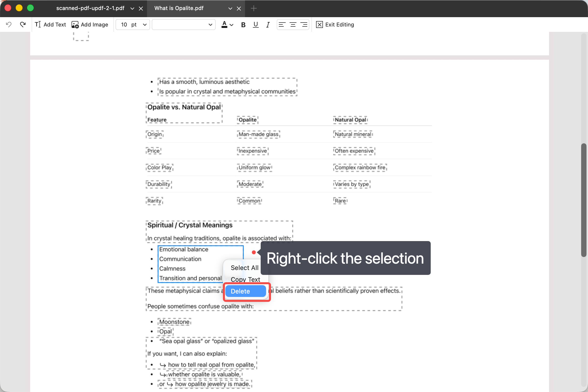588x392 pixels.
Task: Click the 'Often expensive' cell
Action: pos(354,151)
